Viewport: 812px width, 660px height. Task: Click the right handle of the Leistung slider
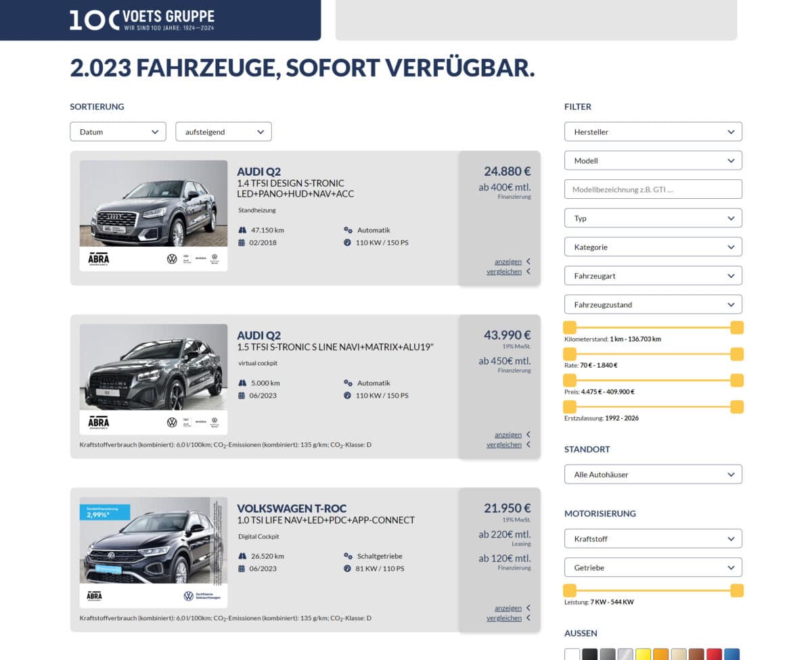(737, 590)
